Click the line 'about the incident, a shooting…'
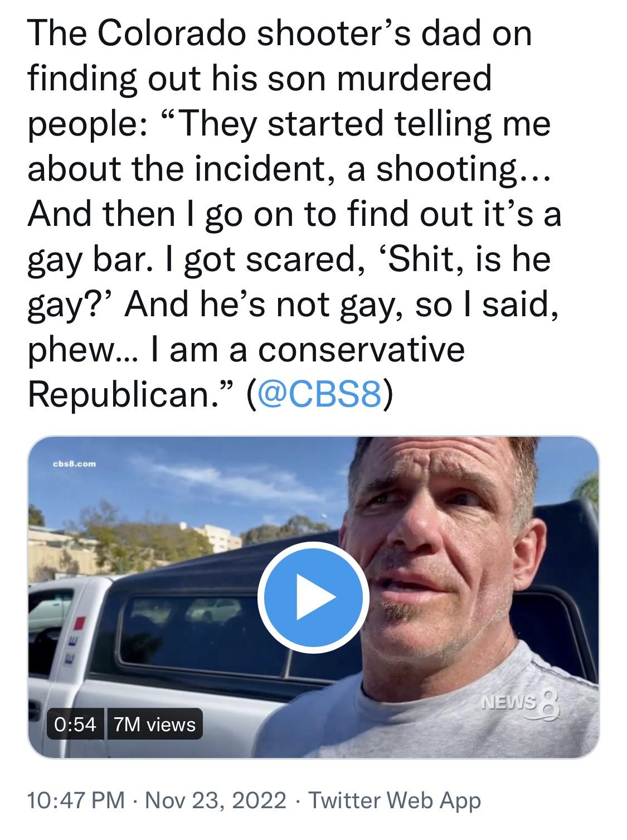The height and width of the screenshot is (840, 627). [x=289, y=170]
